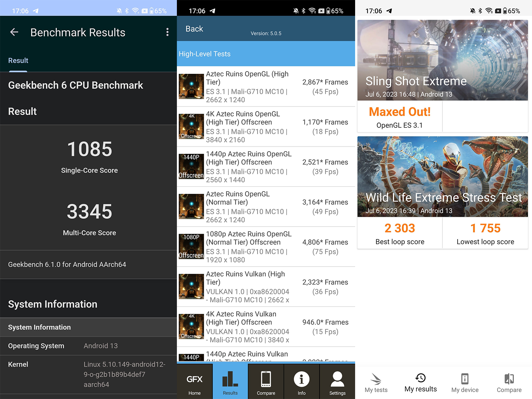Select the 4,806* Frames result
This screenshot has height=399, width=532.
pos(325,242)
